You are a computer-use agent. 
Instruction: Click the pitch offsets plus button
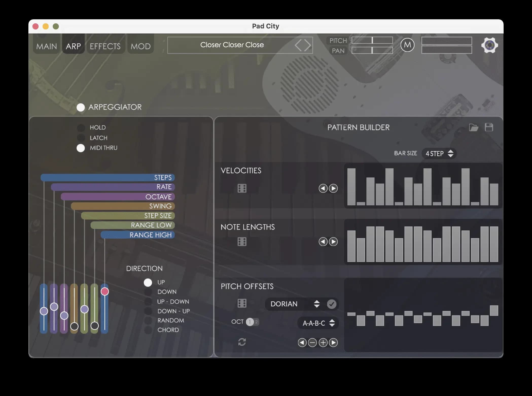click(x=323, y=343)
